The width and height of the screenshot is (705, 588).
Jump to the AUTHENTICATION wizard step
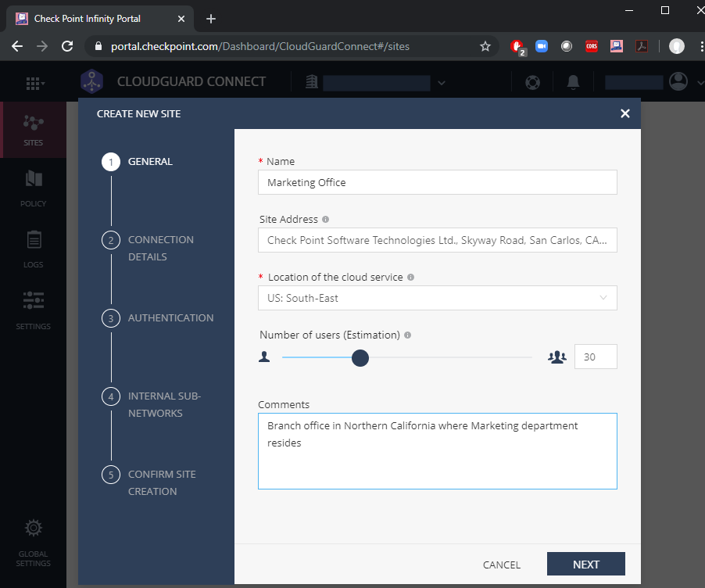tap(170, 317)
